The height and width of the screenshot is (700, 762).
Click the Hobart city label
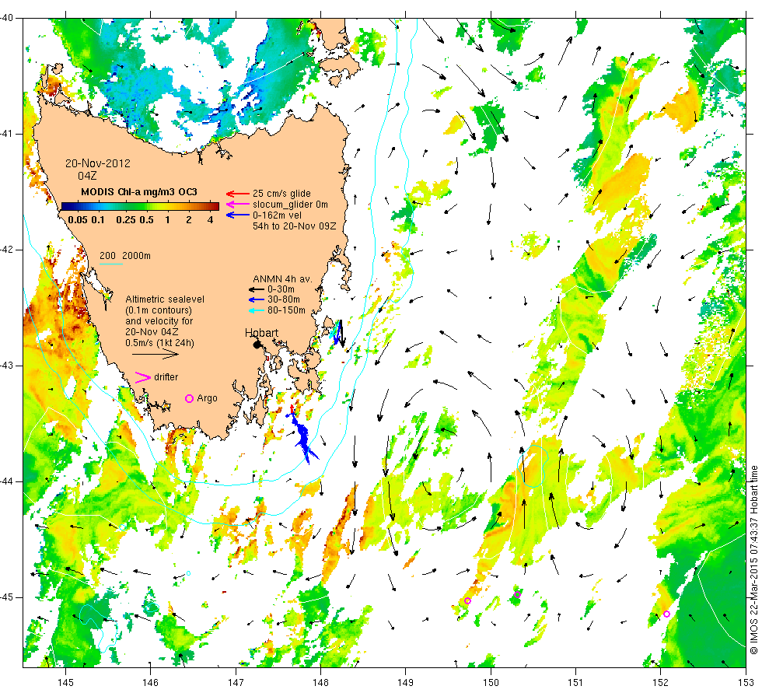click(261, 333)
